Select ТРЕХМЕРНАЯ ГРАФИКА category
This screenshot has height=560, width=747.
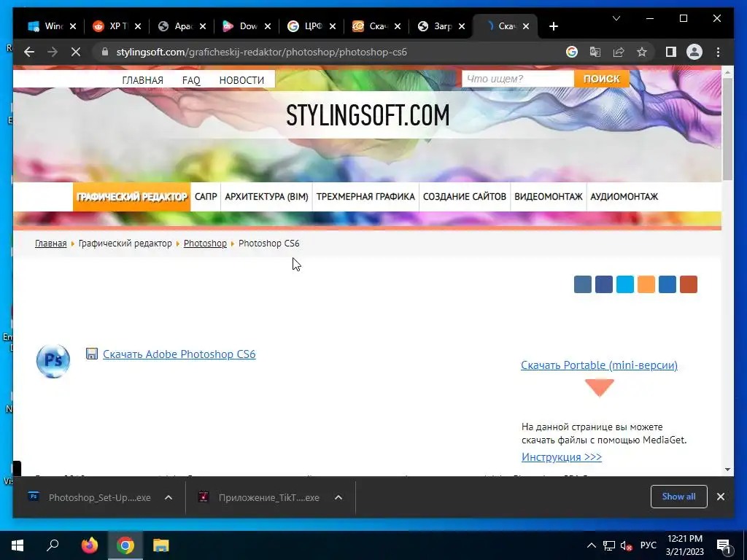point(365,196)
